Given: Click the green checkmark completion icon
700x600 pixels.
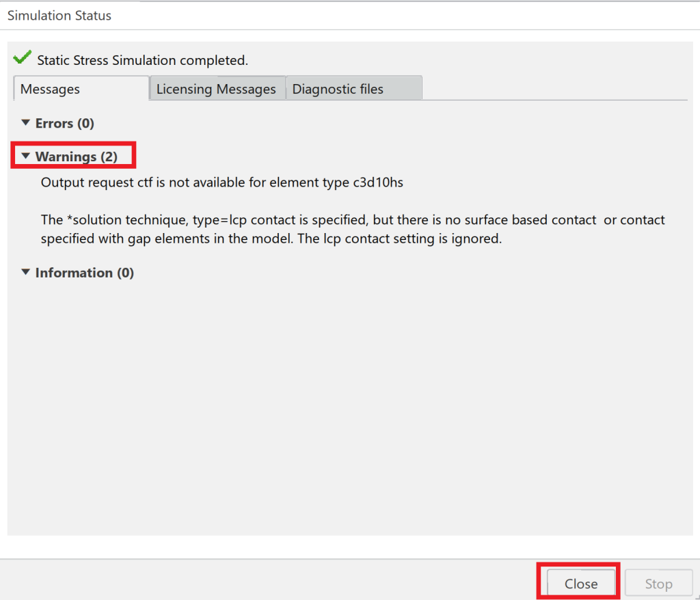Looking at the screenshot, I should tap(22, 57).
